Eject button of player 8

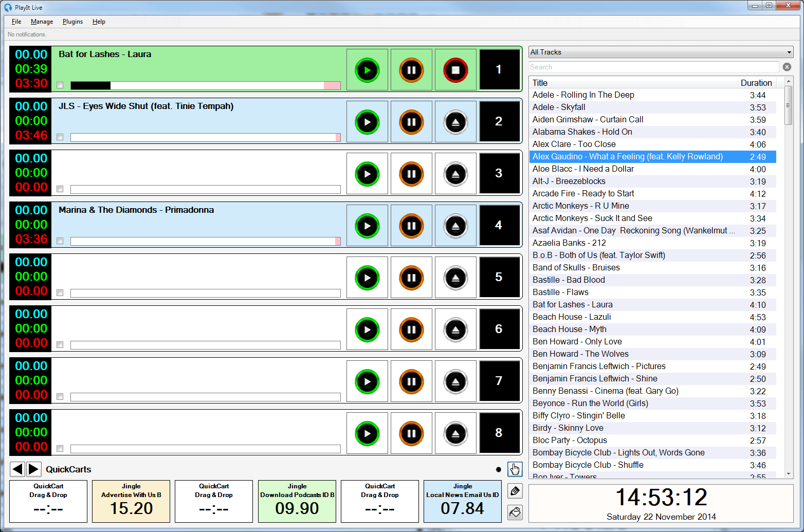[x=455, y=433]
